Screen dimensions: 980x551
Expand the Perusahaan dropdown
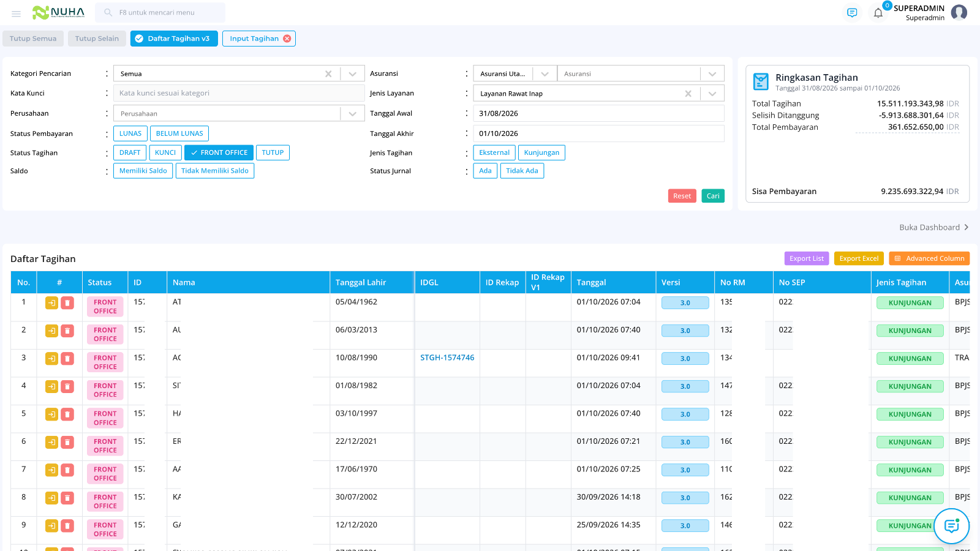pos(353,114)
